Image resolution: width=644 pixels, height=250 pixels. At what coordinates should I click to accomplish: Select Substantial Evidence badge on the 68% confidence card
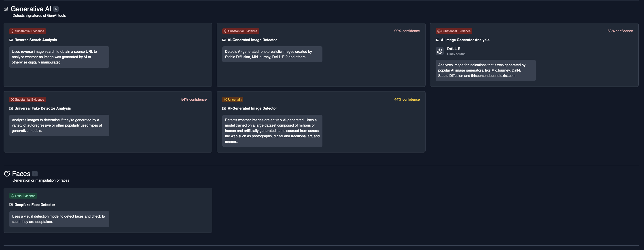[x=454, y=31]
